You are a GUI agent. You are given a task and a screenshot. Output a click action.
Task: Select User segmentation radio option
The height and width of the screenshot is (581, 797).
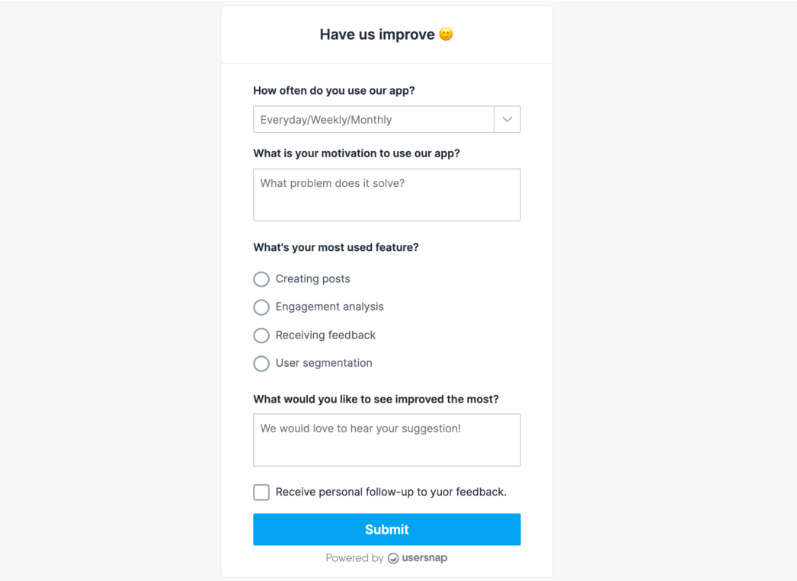tap(261, 363)
